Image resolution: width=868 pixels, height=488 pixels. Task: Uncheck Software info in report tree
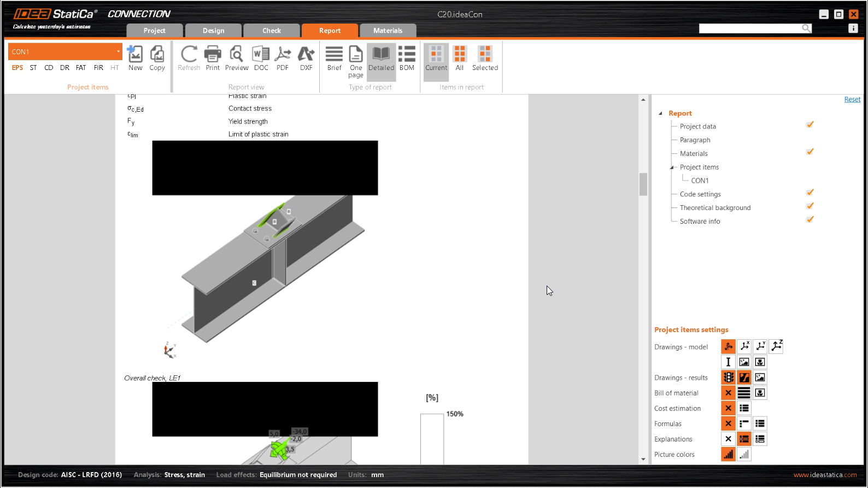click(810, 220)
